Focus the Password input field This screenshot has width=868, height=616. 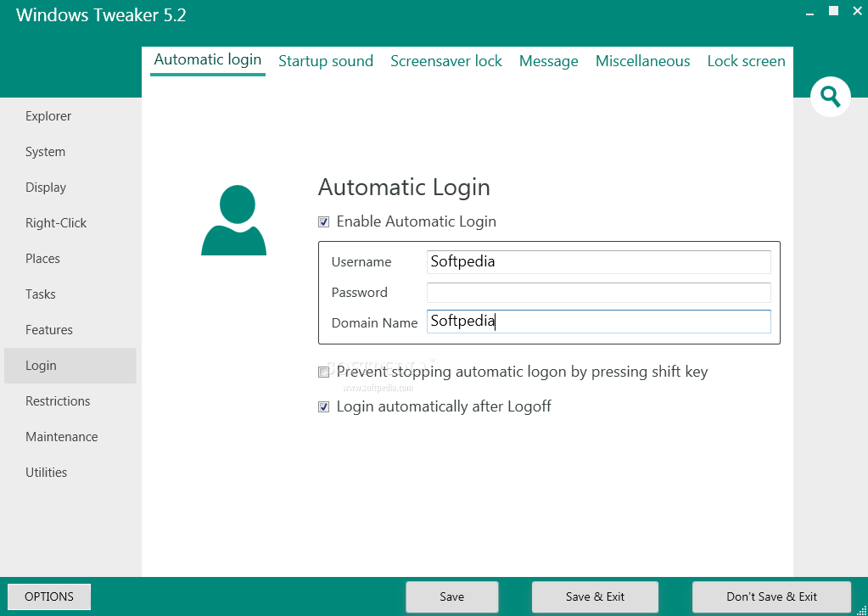click(598, 292)
